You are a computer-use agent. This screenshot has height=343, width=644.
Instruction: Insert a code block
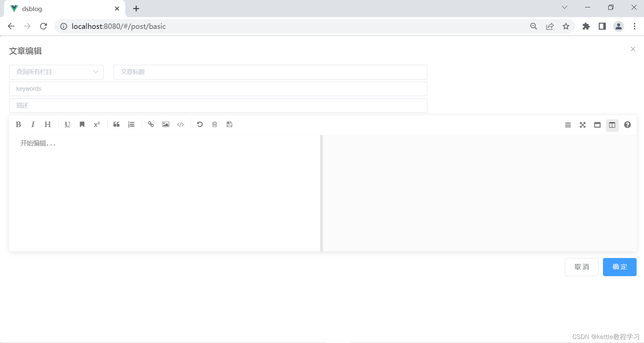(181, 125)
